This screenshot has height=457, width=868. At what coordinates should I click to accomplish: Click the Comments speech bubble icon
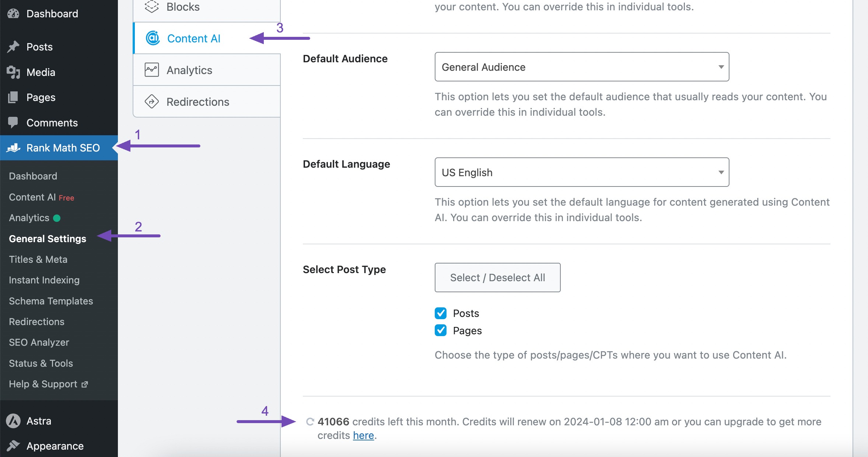[13, 122]
